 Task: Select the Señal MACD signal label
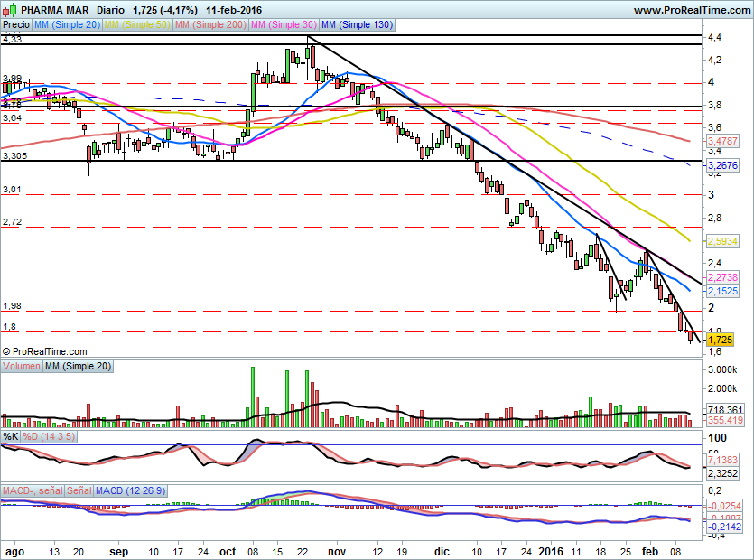(79, 490)
